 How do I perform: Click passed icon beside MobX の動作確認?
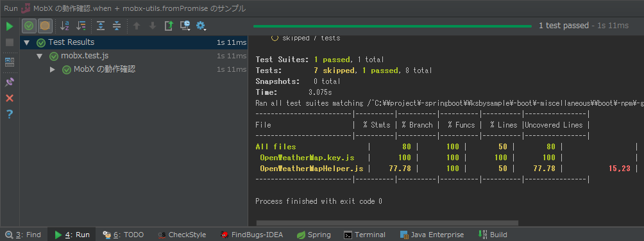pos(67,70)
